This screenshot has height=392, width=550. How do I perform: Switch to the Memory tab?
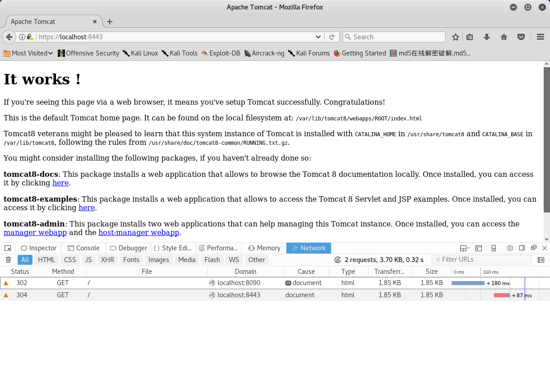click(x=264, y=248)
